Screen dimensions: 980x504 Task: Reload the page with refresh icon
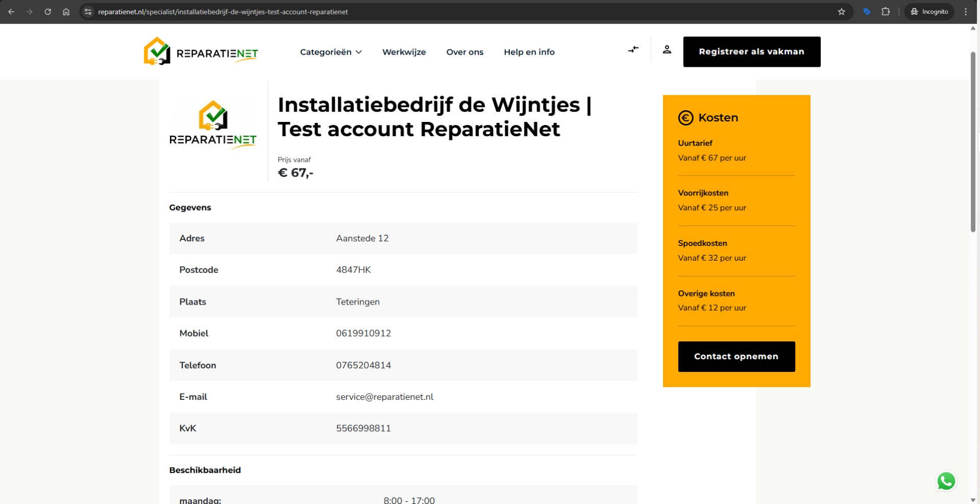(x=48, y=12)
